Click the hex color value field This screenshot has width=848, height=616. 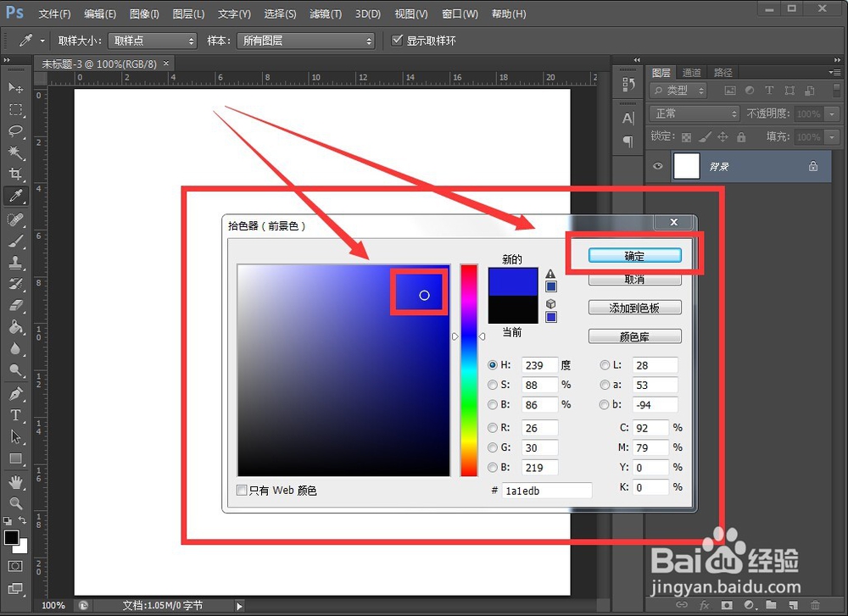[547, 491]
